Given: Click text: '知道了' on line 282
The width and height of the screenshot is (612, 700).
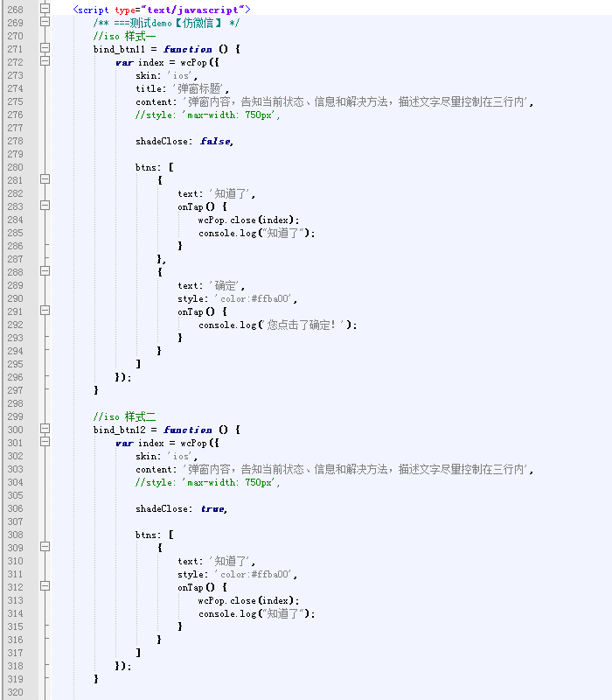Looking at the screenshot, I should click(x=216, y=193).
